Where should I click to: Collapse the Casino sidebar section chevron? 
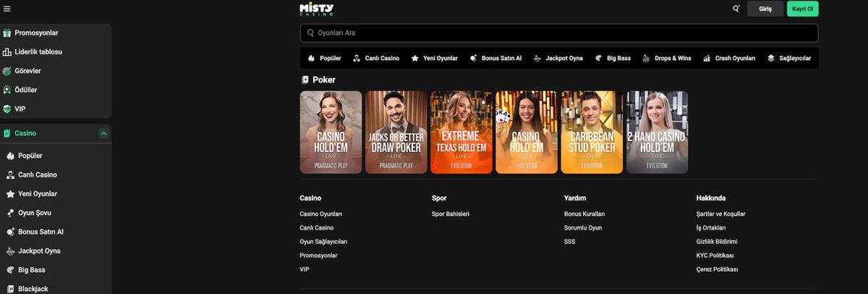[x=104, y=133]
